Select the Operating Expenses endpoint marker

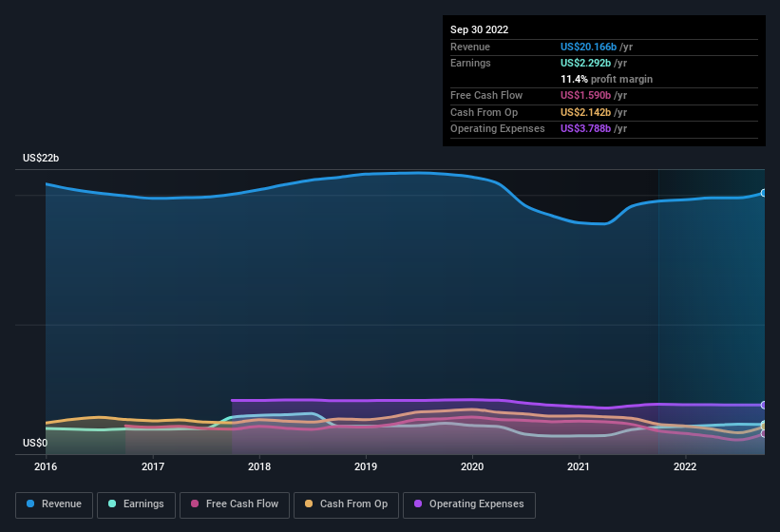click(764, 406)
